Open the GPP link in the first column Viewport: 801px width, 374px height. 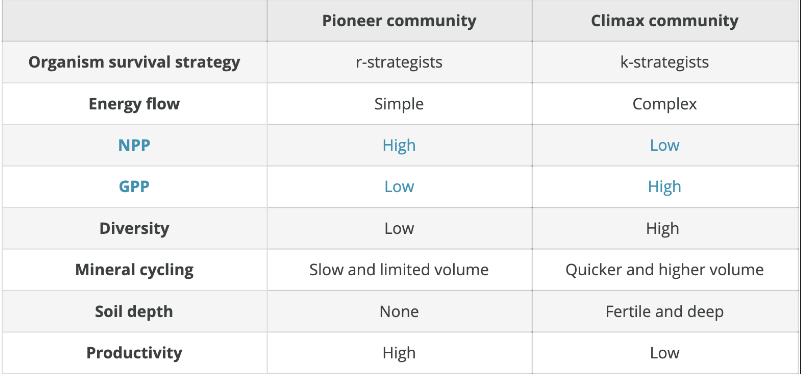point(134,186)
